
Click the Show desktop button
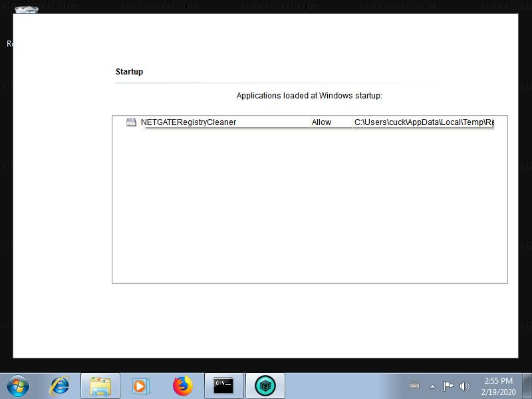pyautogui.click(x=527, y=386)
